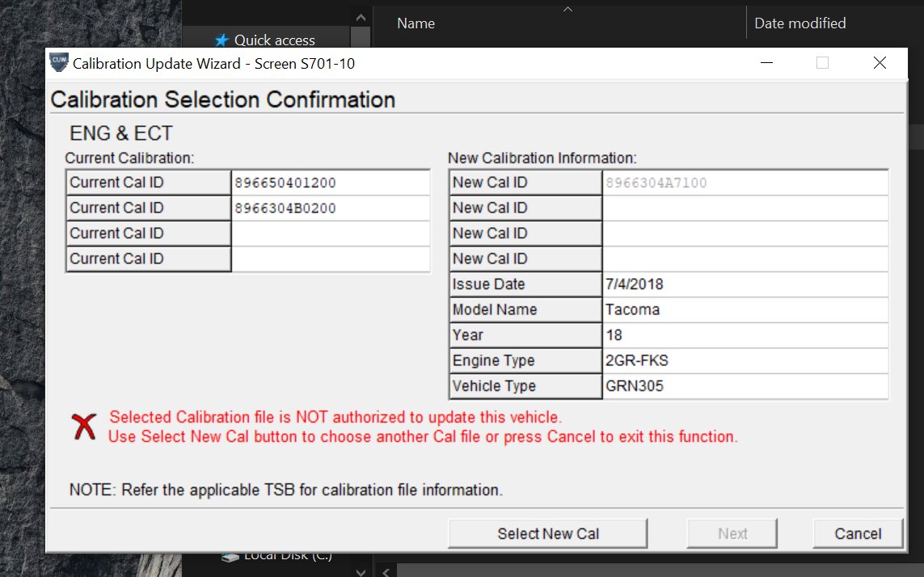Close the Calibration Update Wizard window
This screenshot has width=924, height=577.
pyautogui.click(x=880, y=62)
